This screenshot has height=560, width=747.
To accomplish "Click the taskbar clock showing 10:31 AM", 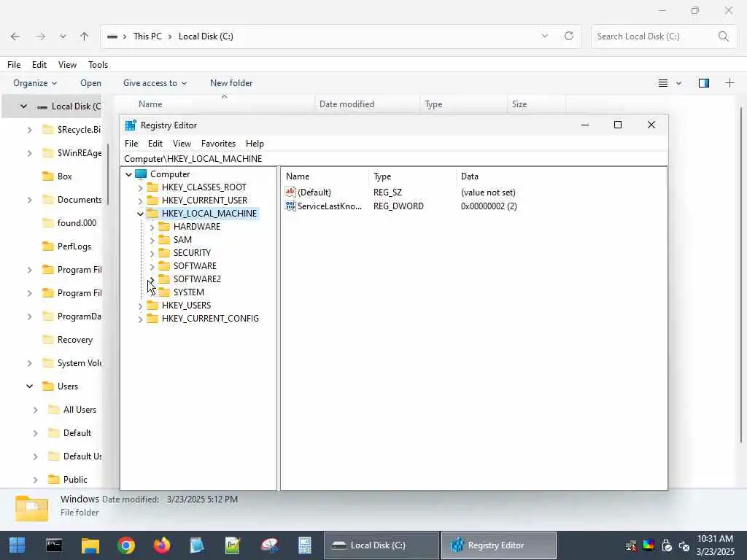I will click(715, 539).
